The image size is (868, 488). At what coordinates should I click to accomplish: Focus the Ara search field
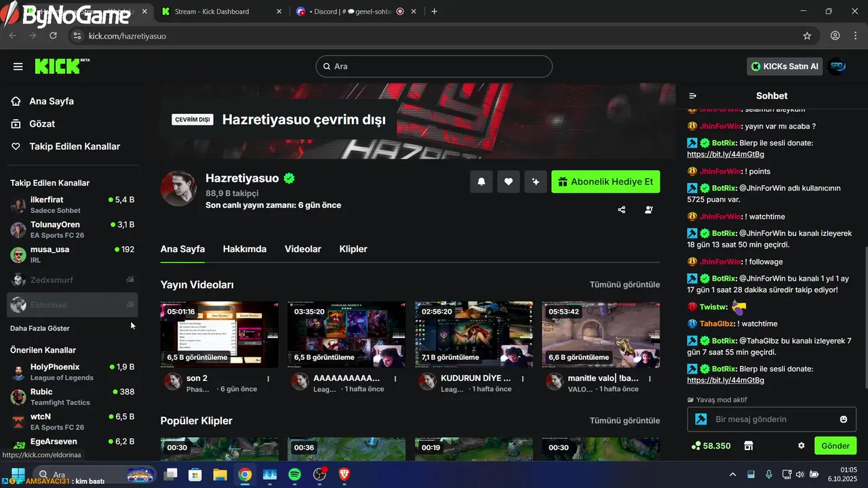pyautogui.click(x=434, y=66)
